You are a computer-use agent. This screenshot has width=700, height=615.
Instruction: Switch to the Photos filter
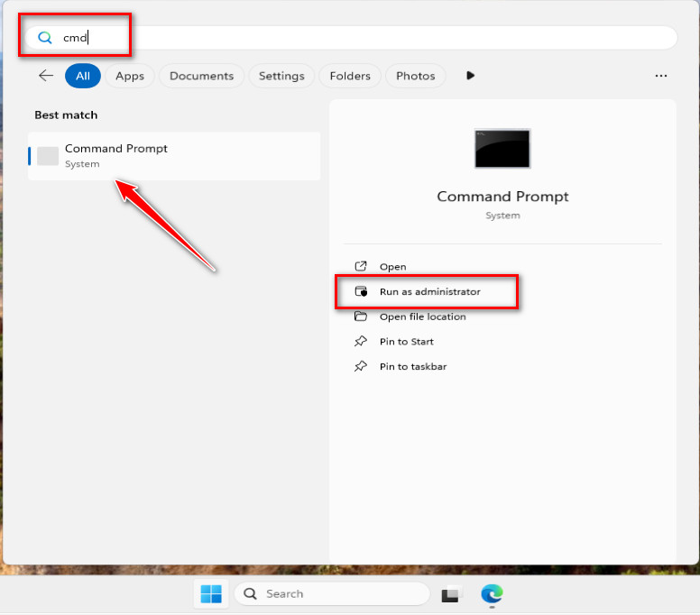[416, 76]
